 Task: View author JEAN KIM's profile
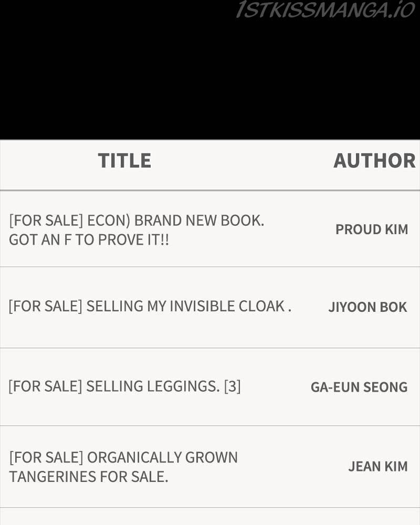[x=378, y=466]
